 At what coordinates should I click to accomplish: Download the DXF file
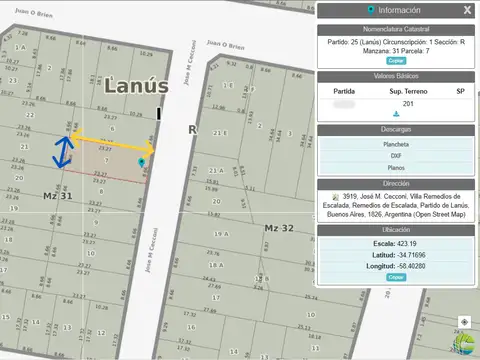396,156
